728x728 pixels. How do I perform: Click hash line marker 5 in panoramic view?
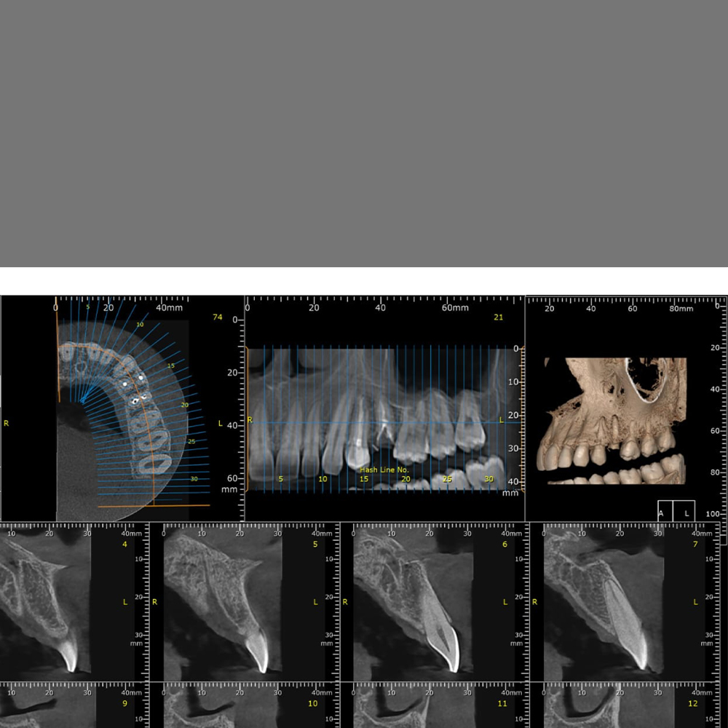[280, 479]
